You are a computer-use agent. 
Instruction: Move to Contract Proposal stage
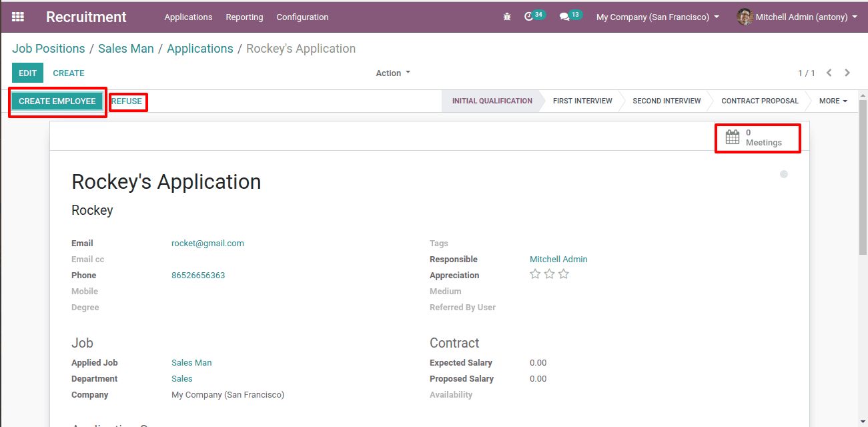point(760,101)
